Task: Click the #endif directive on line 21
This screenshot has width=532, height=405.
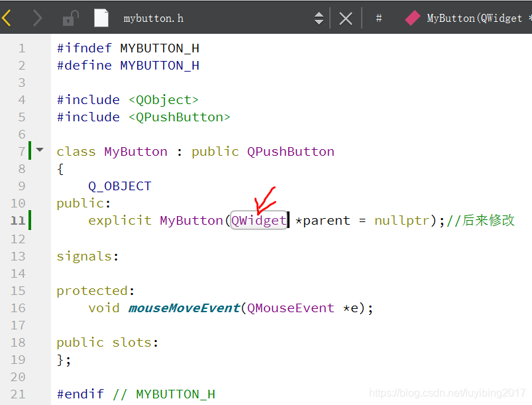Action: [80, 394]
